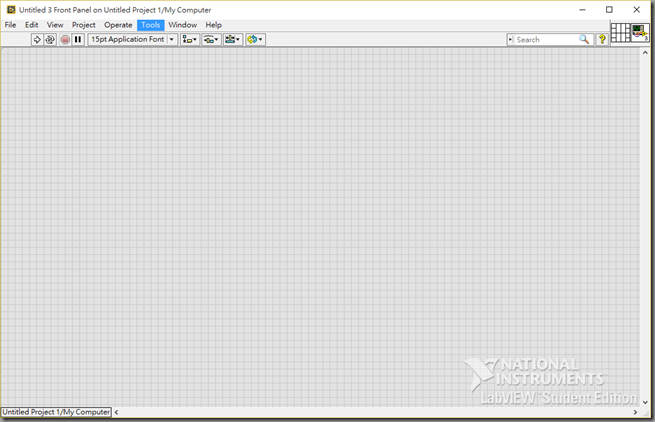
Task: Click the Abort Execution stop button
Action: (x=65, y=40)
